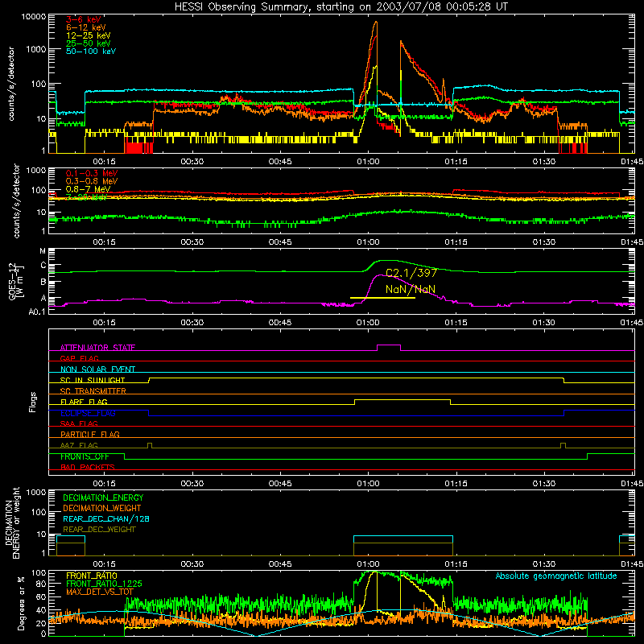The width and height of the screenshot is (644, 644).
Task: Select the '25-50 keV' legend label
Action: click(x=88, y=43)
